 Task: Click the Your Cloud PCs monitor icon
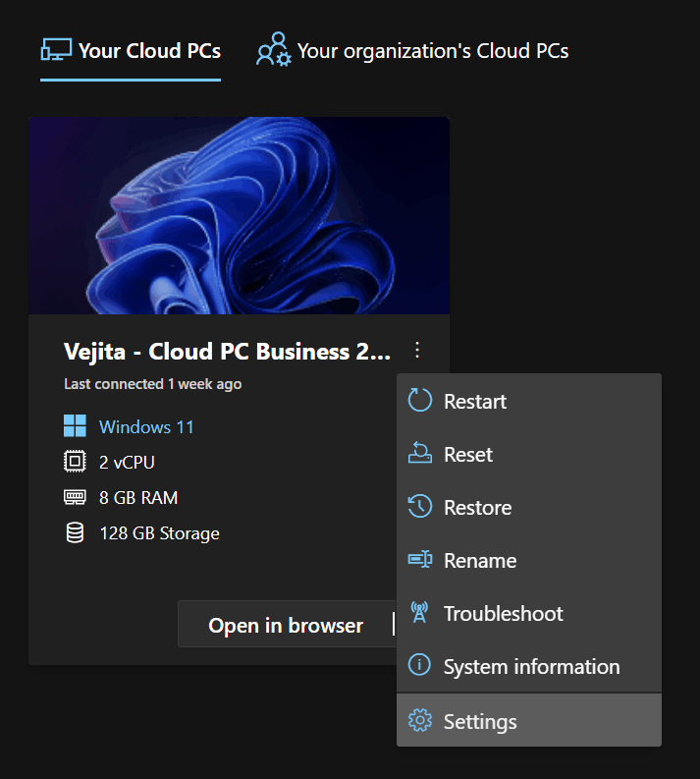tap(56, 50)
